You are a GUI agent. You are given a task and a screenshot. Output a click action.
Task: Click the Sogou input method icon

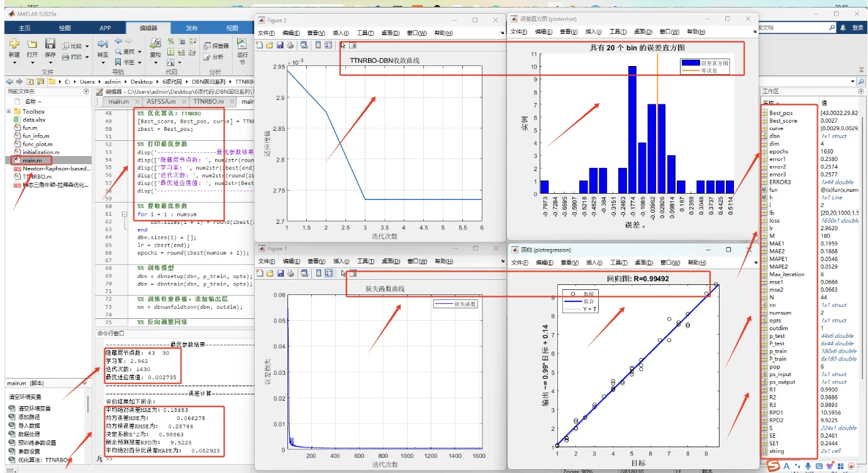[x=772, y=466]
